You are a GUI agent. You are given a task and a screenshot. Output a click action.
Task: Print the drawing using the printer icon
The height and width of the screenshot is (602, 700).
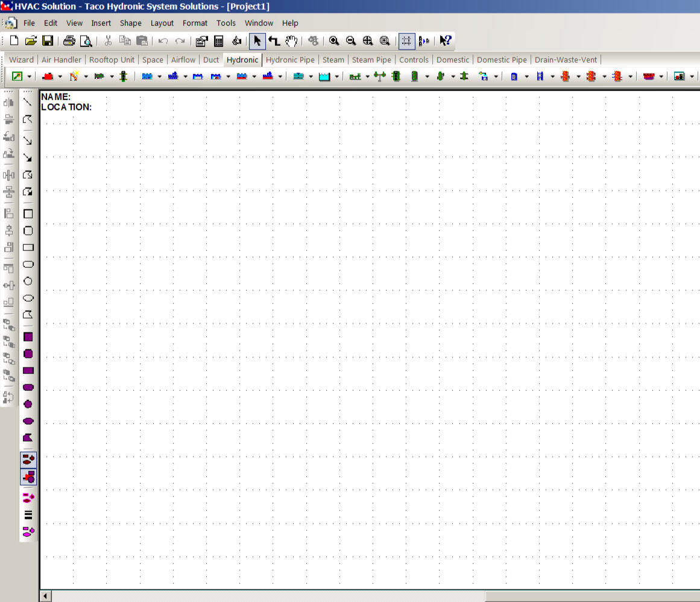(69, 40)
